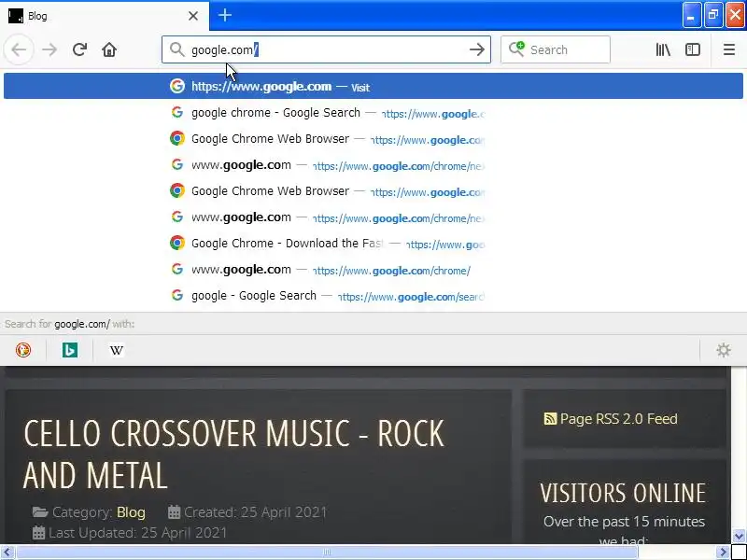Restore down the browser window

(713, 16)
